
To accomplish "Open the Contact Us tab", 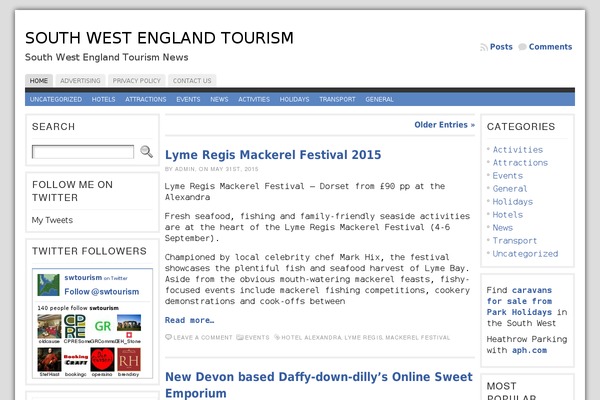I will click(192, 81).
